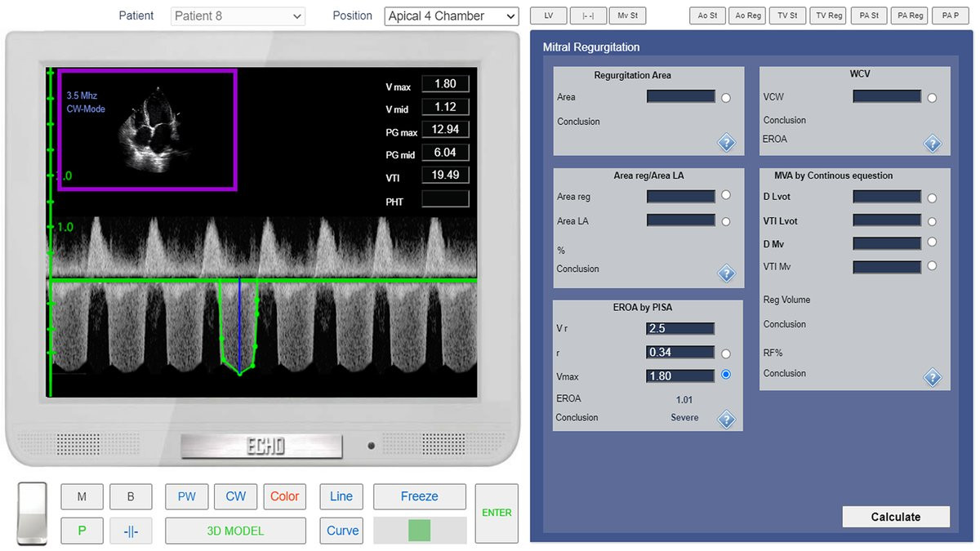The width and height of the screenshot is (980, 551).
Task: Open the TV Reg tab
Action: click(x=828, y=16)
